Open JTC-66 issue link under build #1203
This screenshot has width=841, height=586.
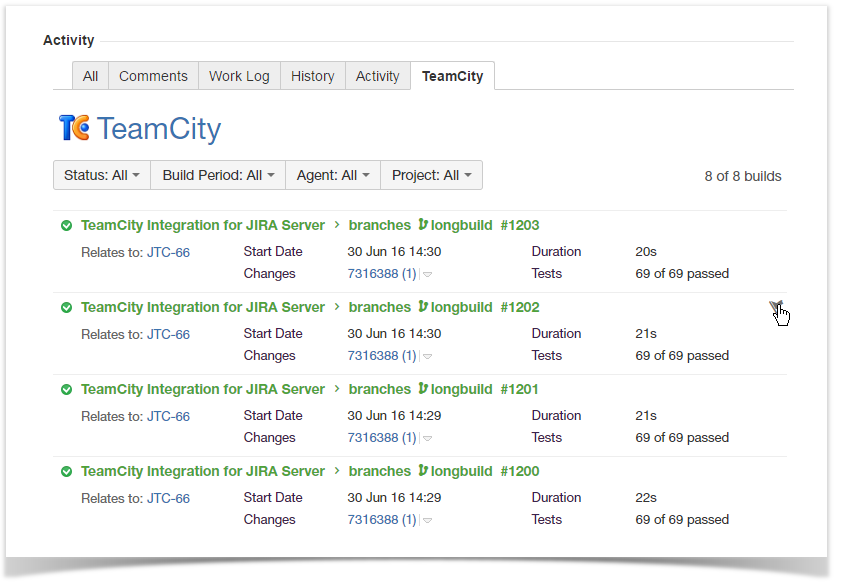[x=168, y=253]
